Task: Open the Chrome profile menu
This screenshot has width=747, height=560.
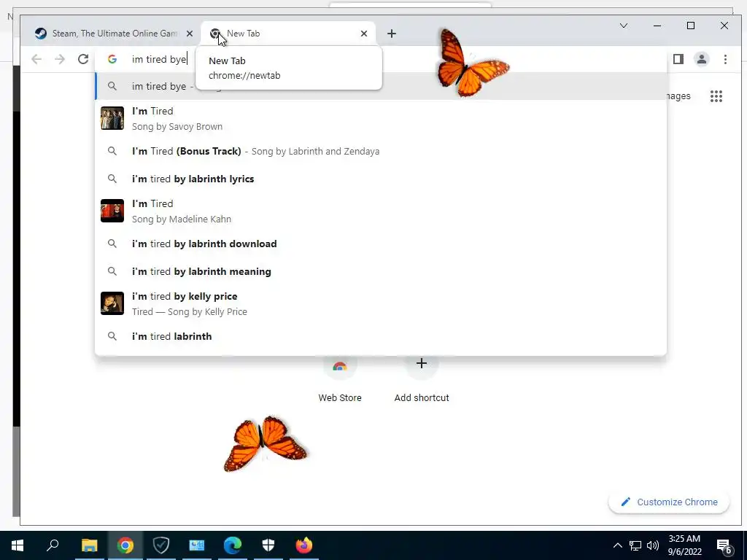Action: [702, 59]
